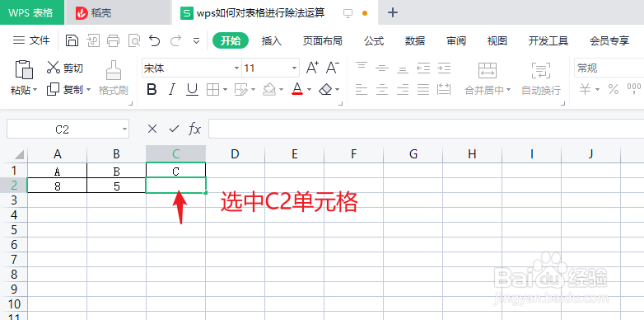Toggle Bold formatting

click(x=152, y=89)
